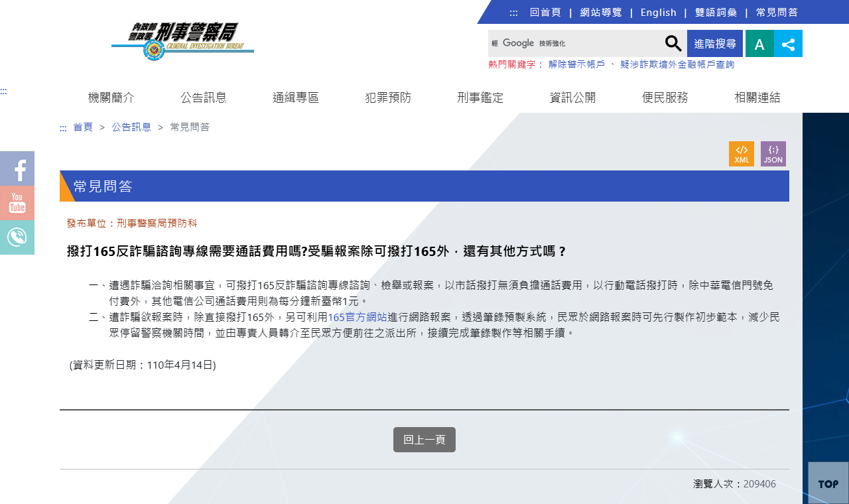Click the breadcrumb ::: accesskey marker

(63, 127)
